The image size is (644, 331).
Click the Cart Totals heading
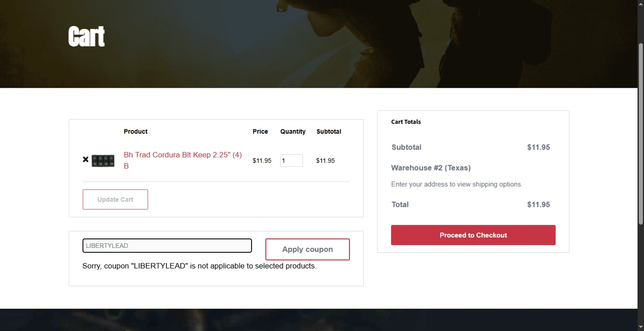click(406, 122)
